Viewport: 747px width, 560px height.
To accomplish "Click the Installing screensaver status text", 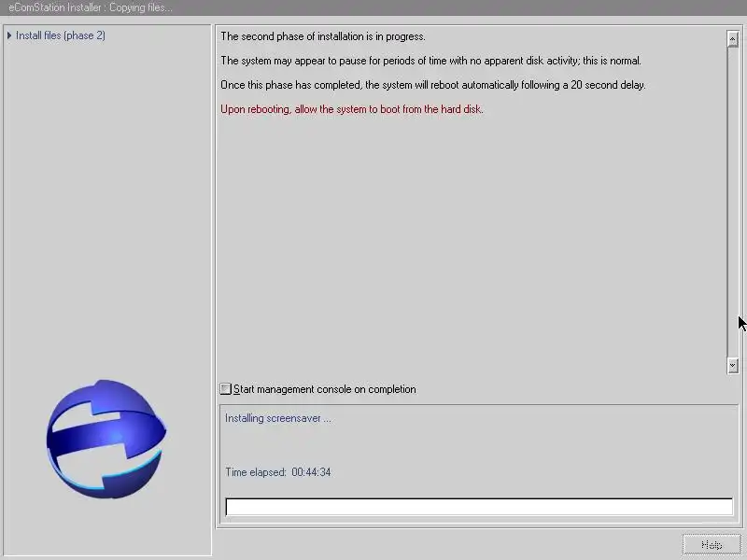I will click(x=277, y=418).
